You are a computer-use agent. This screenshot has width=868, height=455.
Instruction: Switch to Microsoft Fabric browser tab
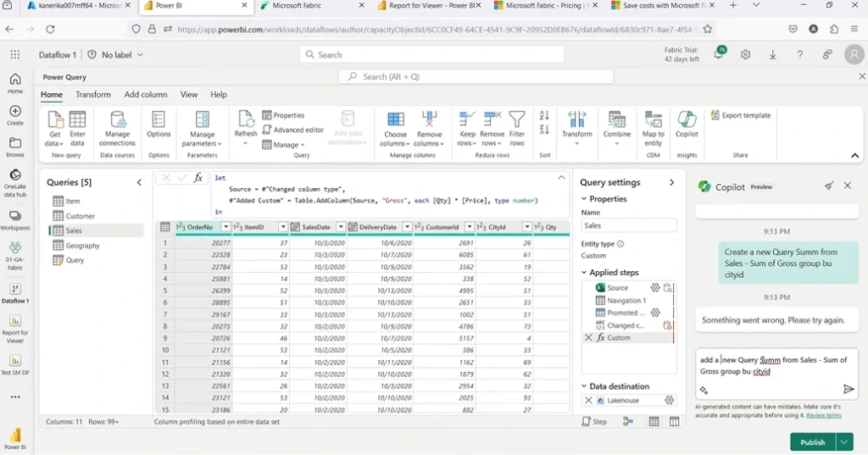coord(312,6)
